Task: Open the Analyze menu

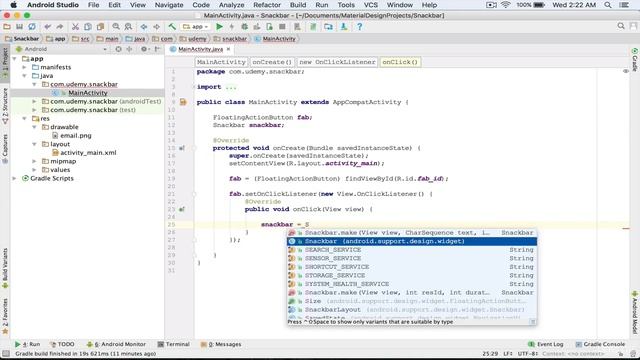Action: coord(231,5)
